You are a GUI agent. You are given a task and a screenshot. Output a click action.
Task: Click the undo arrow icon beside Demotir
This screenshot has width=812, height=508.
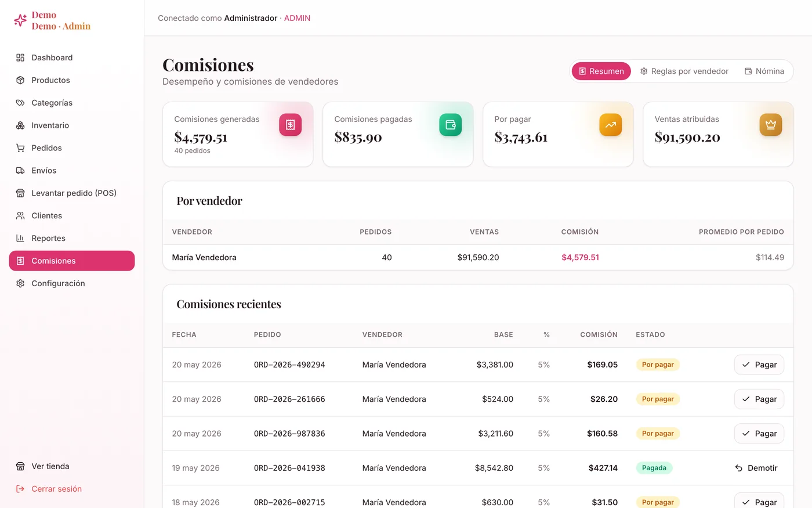(x=739, y=468)
